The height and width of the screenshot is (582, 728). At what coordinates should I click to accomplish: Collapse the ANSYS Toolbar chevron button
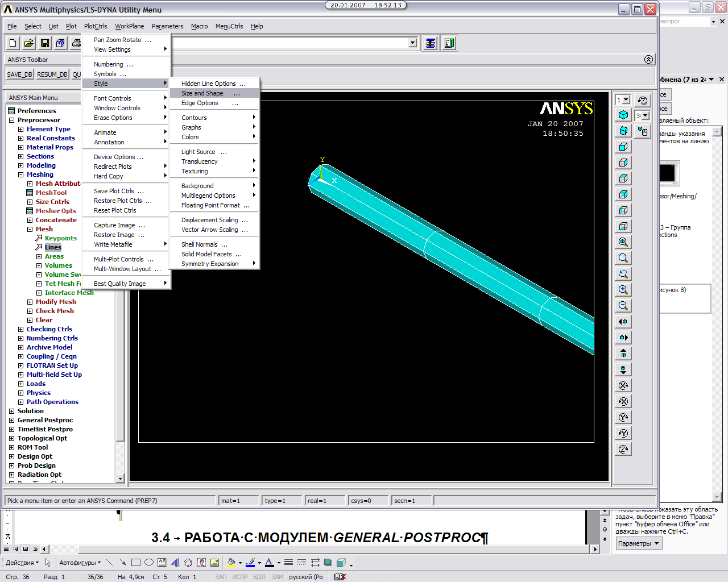[648, 60]
